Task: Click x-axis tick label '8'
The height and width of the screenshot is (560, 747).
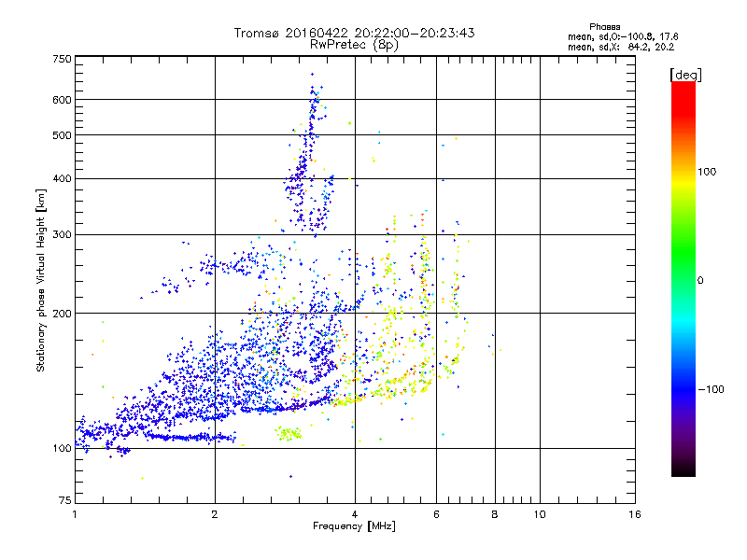Action: point(495,514)
